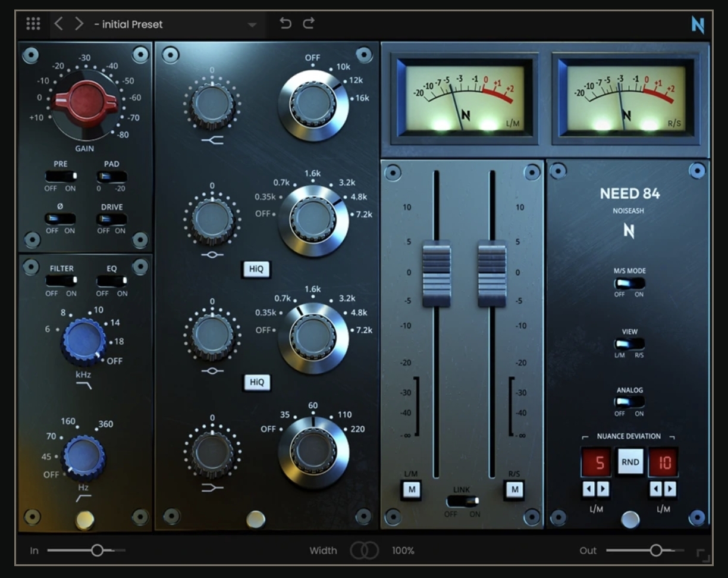Click the yellow filter section bottom button

tap(85, 521)
